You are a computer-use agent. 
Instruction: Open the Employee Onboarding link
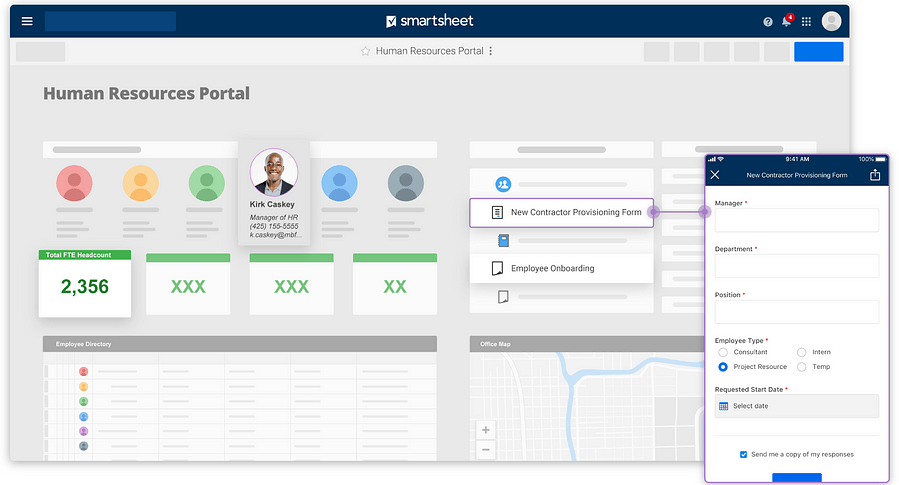561,268
